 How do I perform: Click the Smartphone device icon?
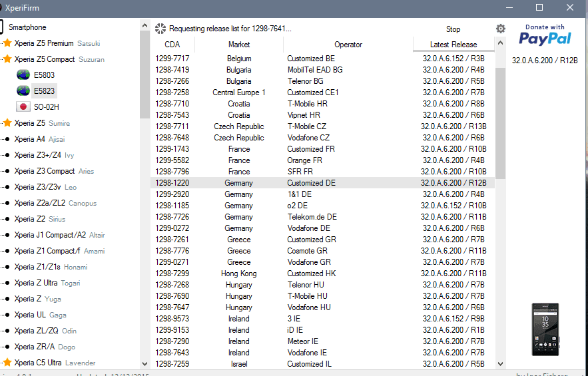tap(1, 27)
